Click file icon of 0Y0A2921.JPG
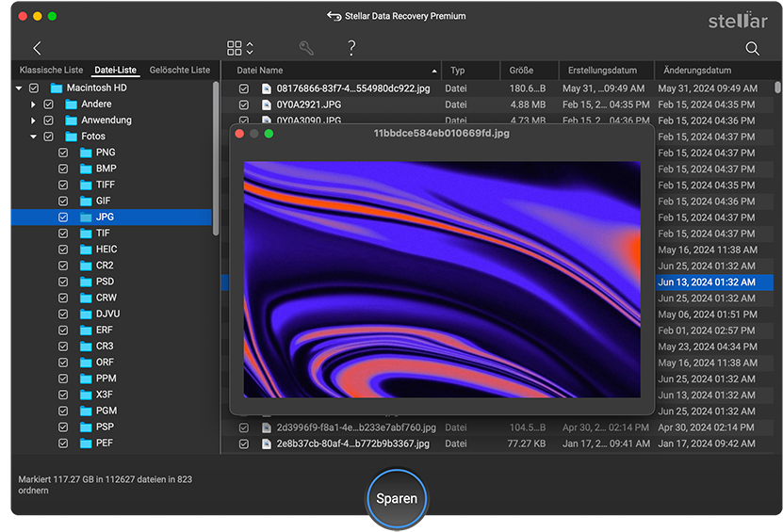 click(267, 105)
